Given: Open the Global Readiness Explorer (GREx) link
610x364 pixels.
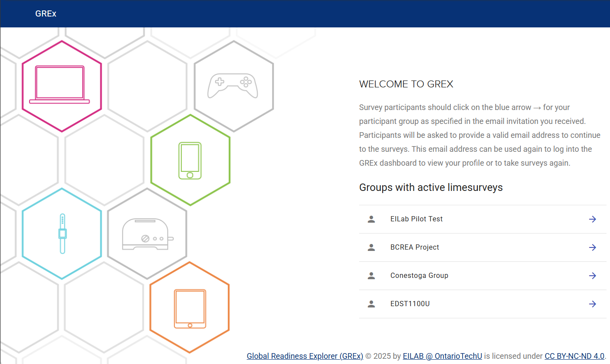Looking at the screenshot, I should pos(305,356).
